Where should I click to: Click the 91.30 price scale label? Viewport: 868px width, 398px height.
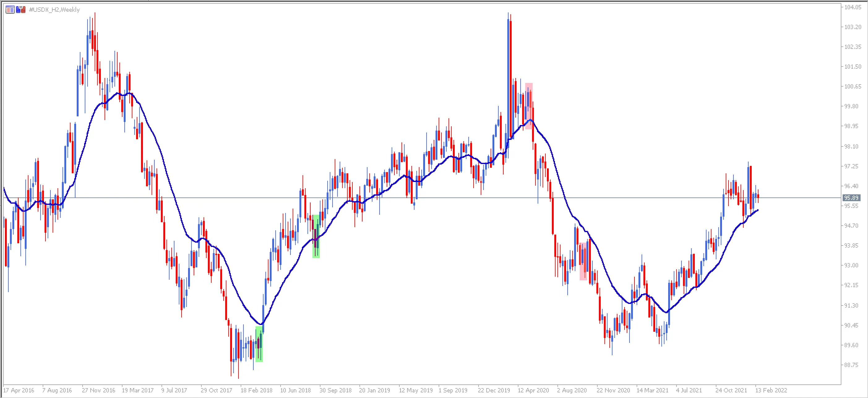[x=851, y=306]
